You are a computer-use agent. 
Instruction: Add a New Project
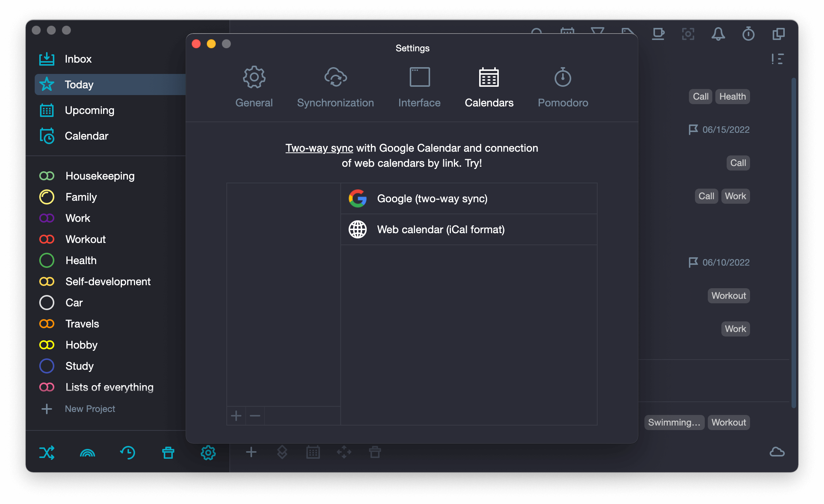(x=90, y=409)
